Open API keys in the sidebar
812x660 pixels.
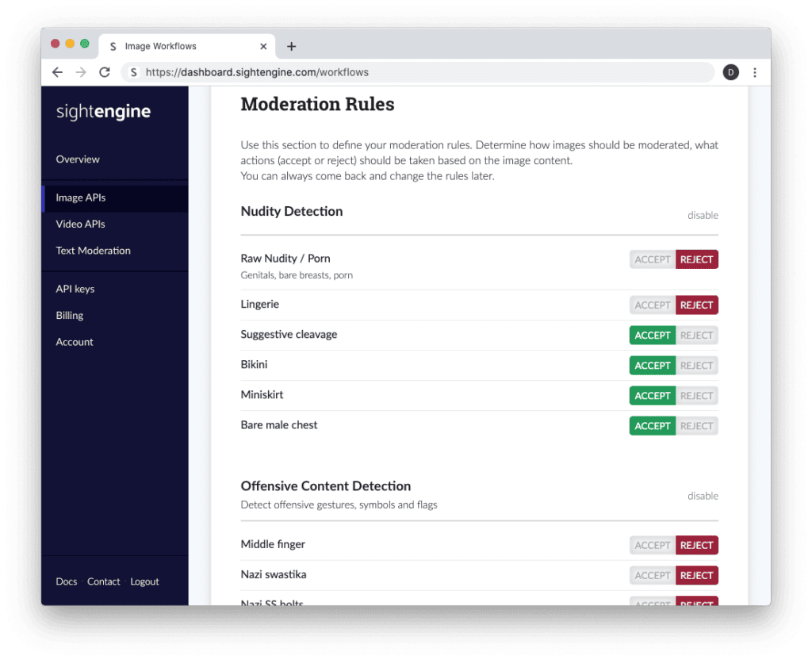coord(75,289)
